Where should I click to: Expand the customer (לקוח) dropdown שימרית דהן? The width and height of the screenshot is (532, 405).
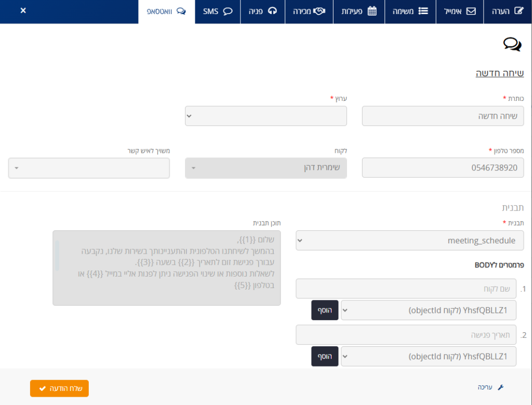point(265,168)
